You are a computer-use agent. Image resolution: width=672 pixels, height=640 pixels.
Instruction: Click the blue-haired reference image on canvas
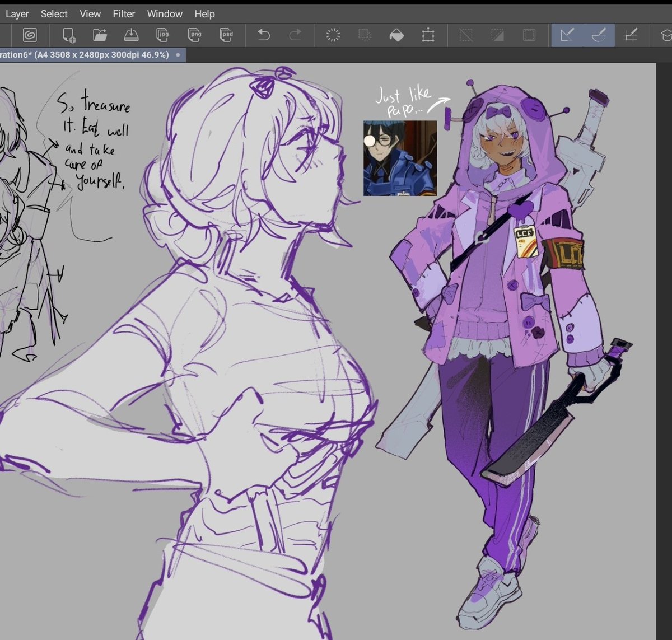pyautogui.click(x=400, y=158)
